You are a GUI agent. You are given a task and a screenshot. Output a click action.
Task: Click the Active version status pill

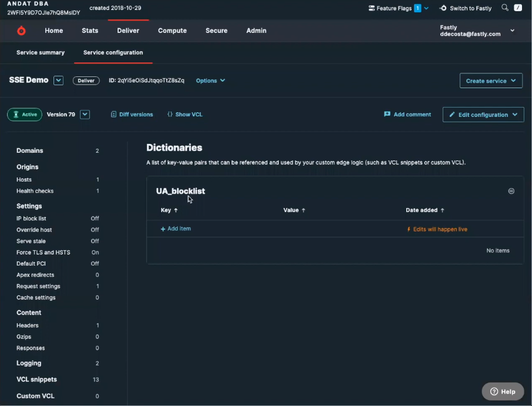coord(24,115)
